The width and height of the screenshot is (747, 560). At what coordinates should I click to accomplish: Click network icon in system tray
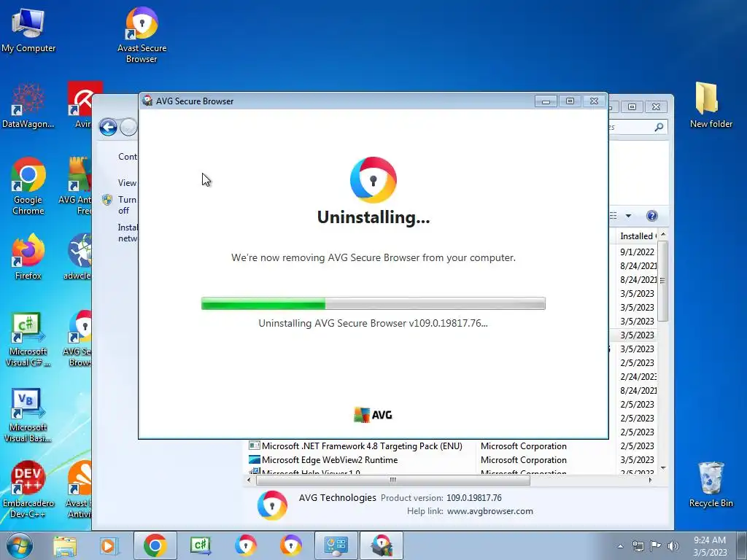point(638,546)
